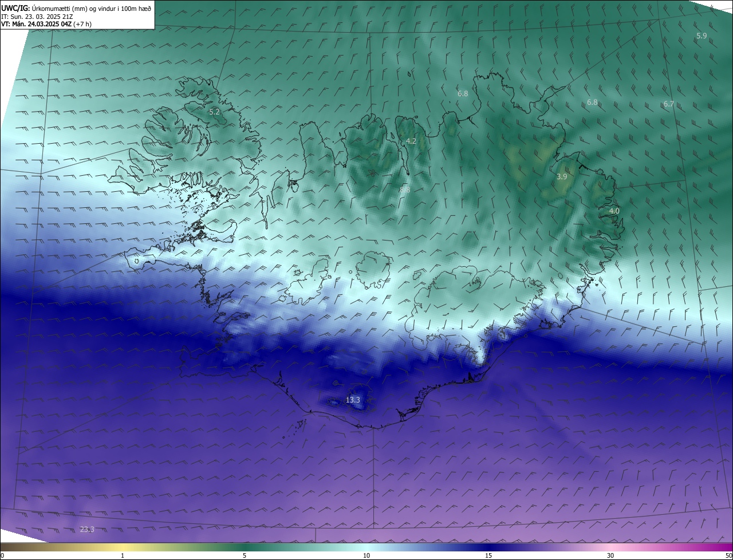The image size is (733, 560).
Task: Click the 5.2 value over the Westfjords
Action: [215, 112]
